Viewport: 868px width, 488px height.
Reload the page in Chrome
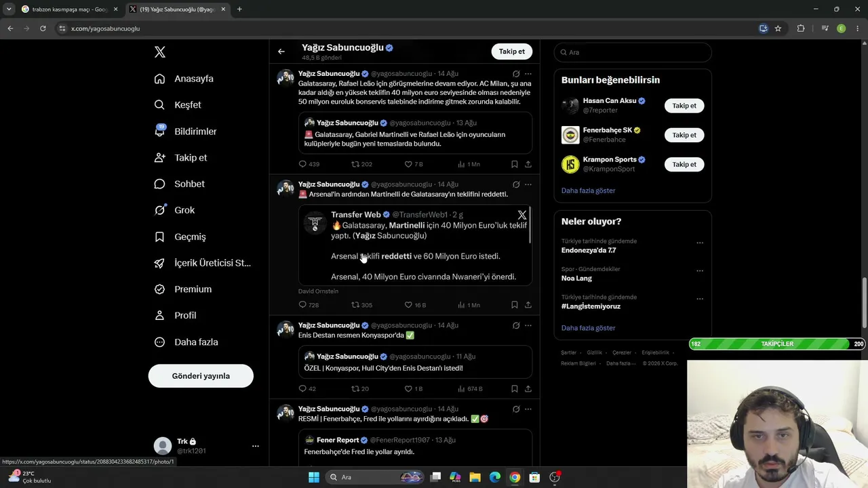tap(43, 28)
